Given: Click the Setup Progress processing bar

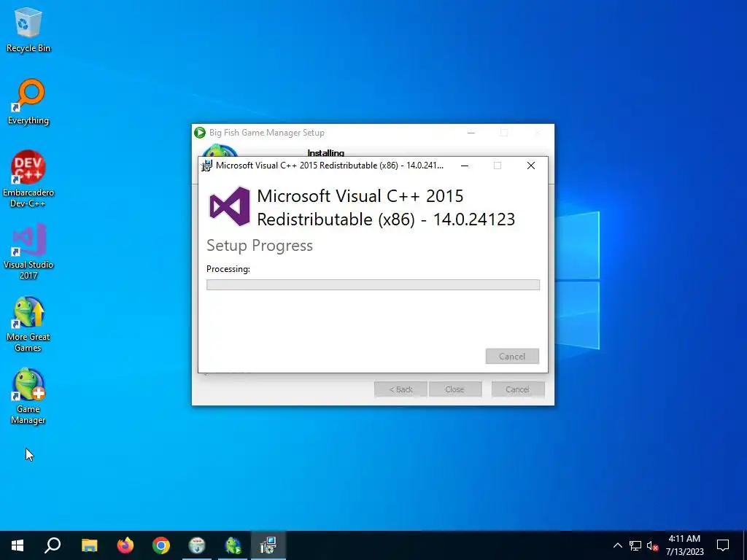Looking at the screenshot, I should pos(373,285).
